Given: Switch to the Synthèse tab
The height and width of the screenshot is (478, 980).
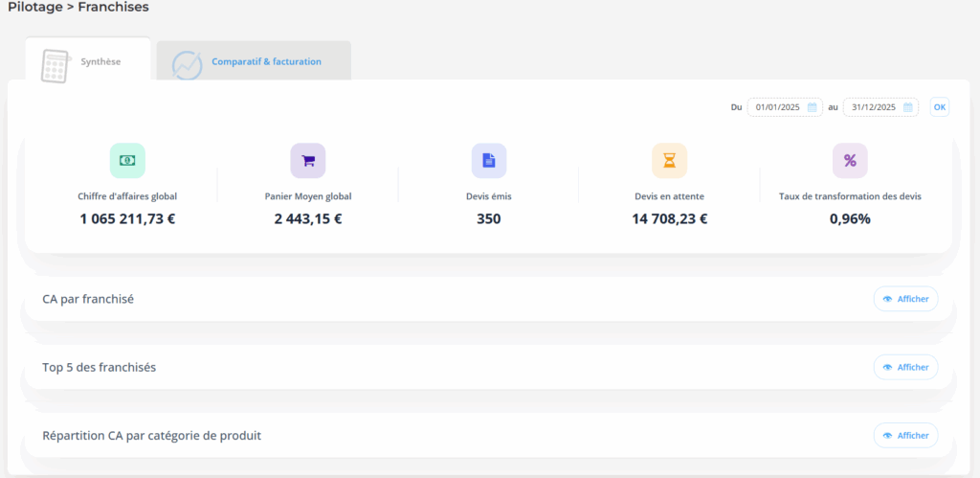Looking at the screenshot, I should tap(100, 61).
